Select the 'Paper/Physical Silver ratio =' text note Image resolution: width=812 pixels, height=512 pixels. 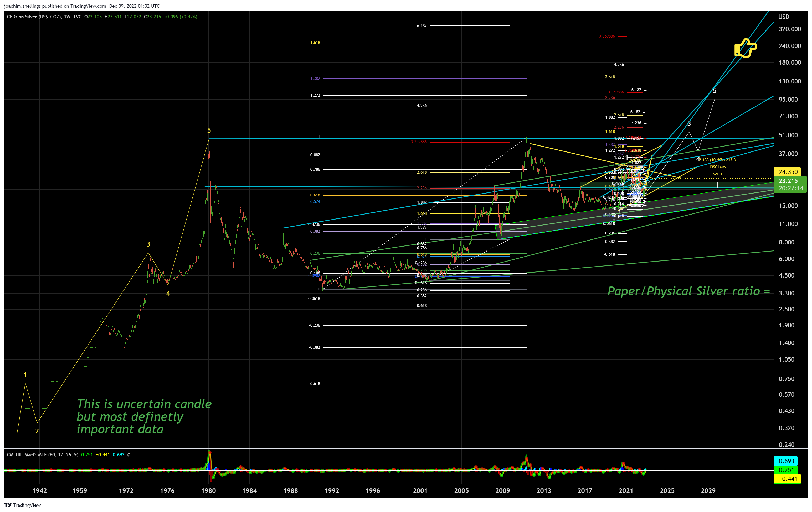coord(688,291)
